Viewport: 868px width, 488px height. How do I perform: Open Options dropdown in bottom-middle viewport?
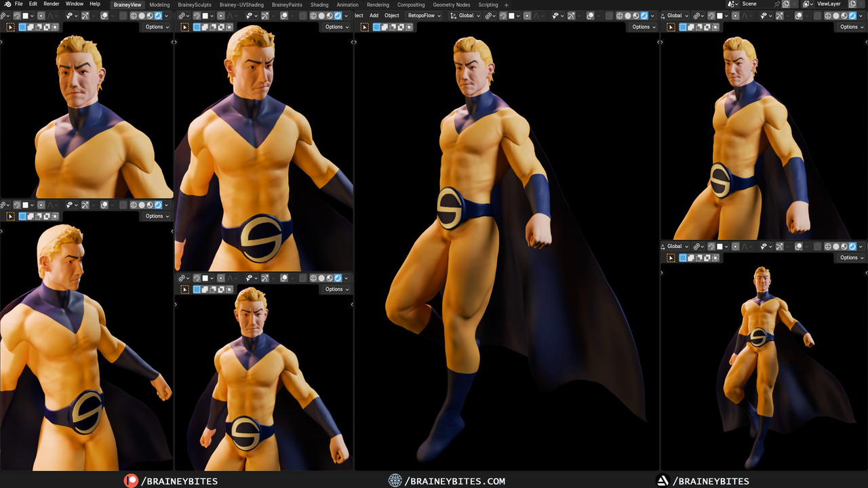coord(337,289)
